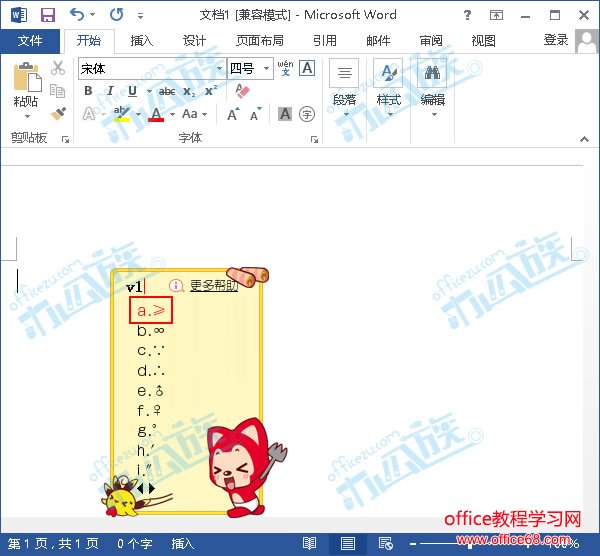Click the Character Shading icon
The width and height of the screenshot is (600, 556).
coord(285,114)
